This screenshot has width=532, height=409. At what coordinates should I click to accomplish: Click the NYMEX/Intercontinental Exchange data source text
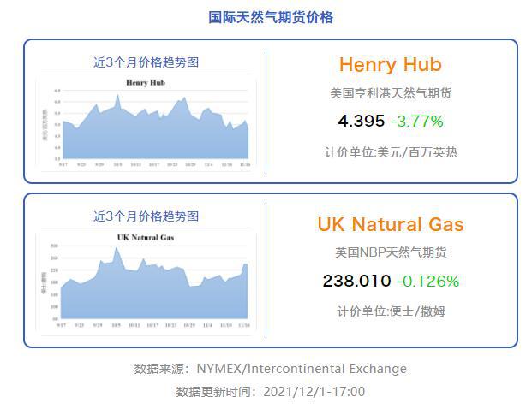[x=302, y=369]
